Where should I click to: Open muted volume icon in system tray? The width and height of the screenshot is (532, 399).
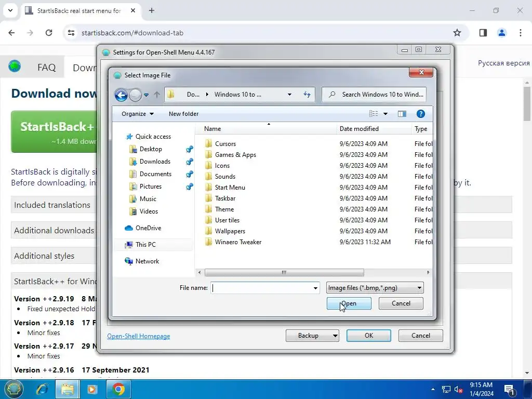coord(459,390)
